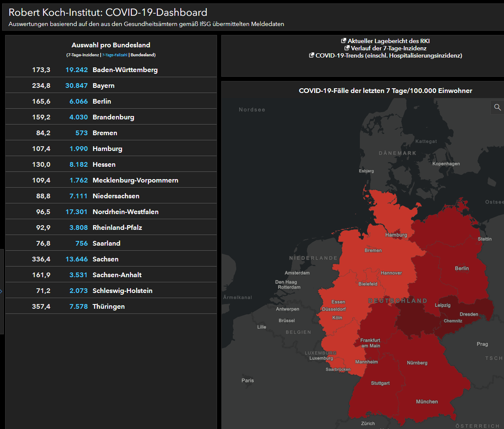504x429 pixels.
Task: Select Nordrhein-Westfalen in the list
Action: coord(125,212)
